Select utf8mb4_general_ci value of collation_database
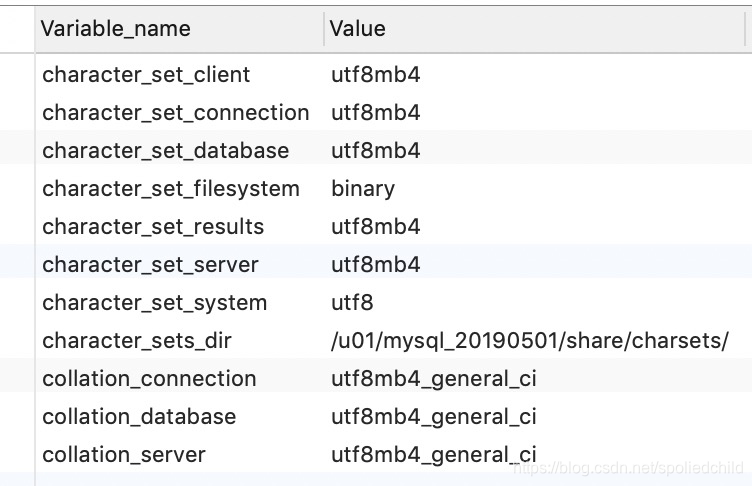 (434, 417)
